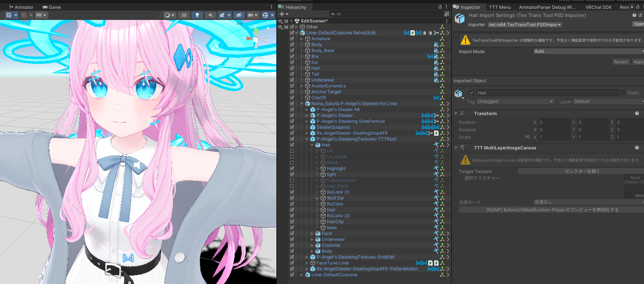Uncheck the HairClip layer checkbox
Image resolution: width=644 pixels, height=284 pixels.
click(292, 222)
